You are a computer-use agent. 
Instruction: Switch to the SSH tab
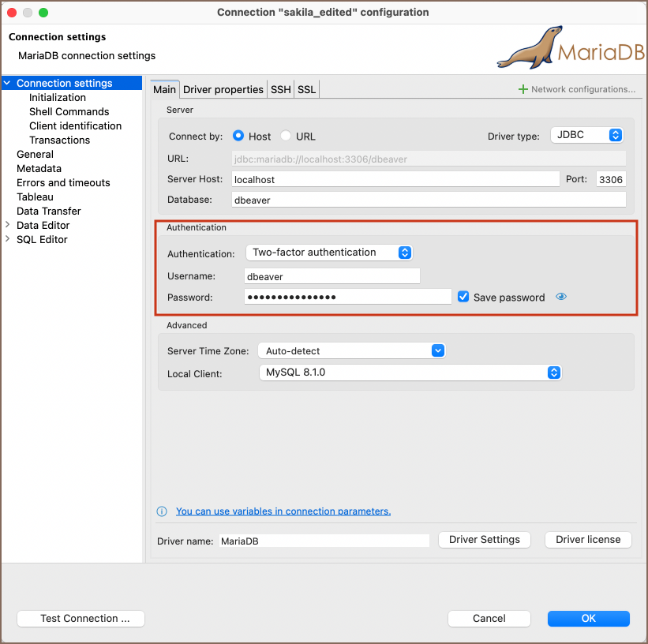pos(281,89)
